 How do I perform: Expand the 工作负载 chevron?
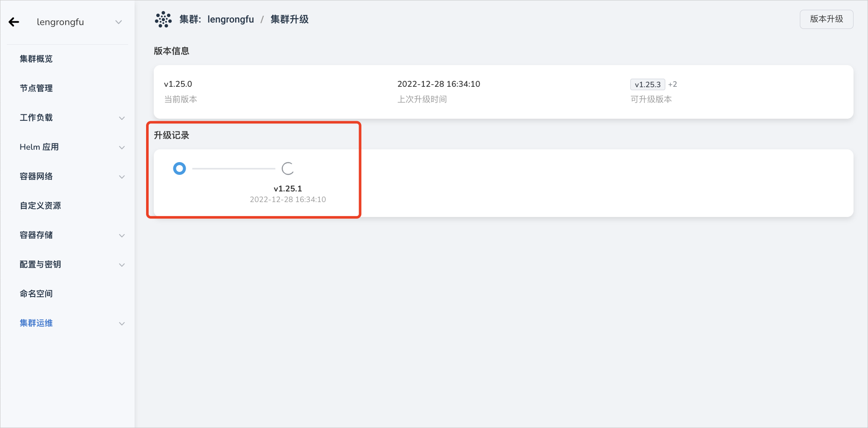pos(122,118)
